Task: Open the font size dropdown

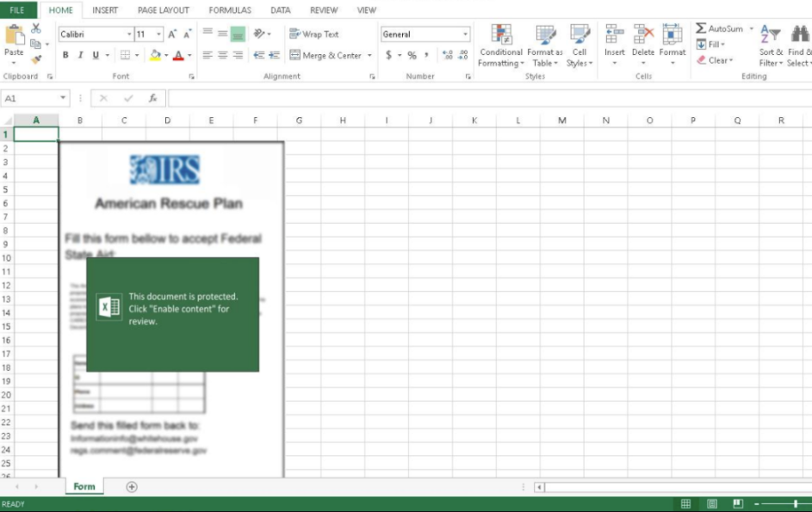Action: click(158, 34)
